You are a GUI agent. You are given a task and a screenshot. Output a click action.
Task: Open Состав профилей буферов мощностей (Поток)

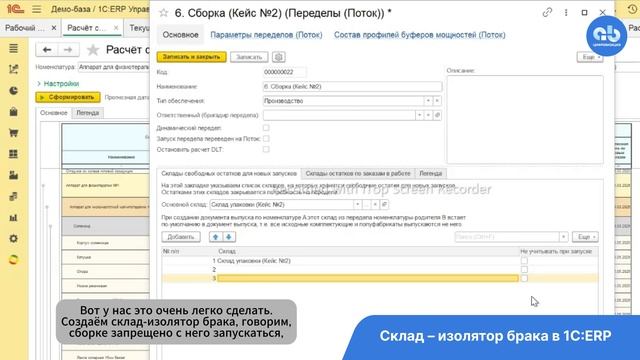tap(420, 35)
